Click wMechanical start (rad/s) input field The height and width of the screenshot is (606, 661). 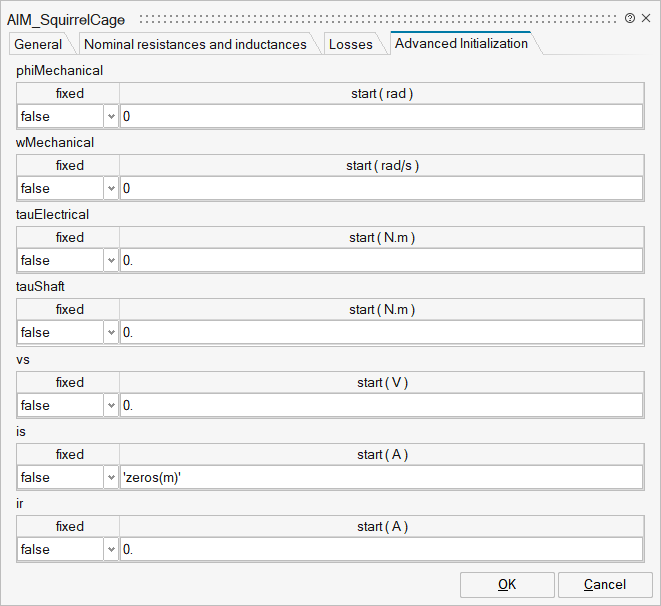[x=381, y=189]
